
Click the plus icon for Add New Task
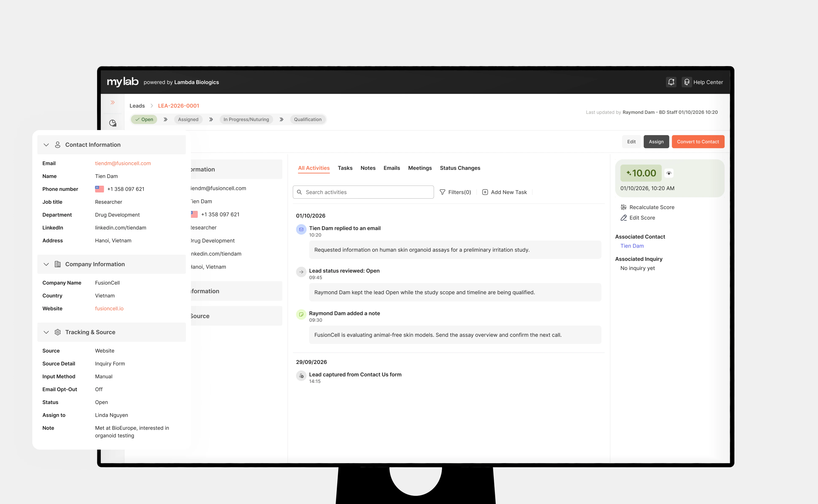pos(485,192)
